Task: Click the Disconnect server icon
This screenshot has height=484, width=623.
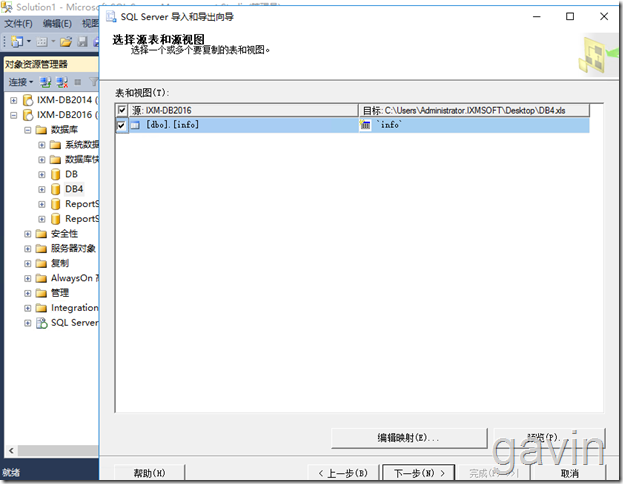Action: (x=62, y=82)
